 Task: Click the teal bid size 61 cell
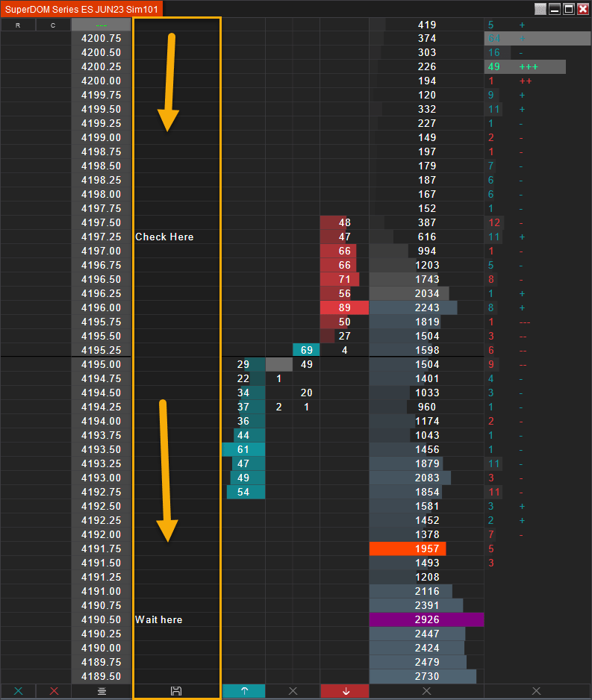click(244, 449)
